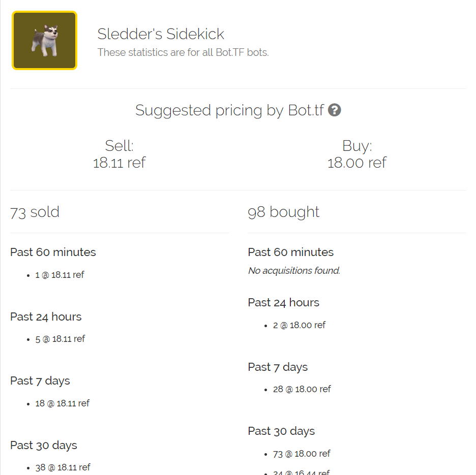The height and width of the screenshot is (475, 476).
Task: Click the 18 @ 18.11 ref entry
Action: (62, 403)
